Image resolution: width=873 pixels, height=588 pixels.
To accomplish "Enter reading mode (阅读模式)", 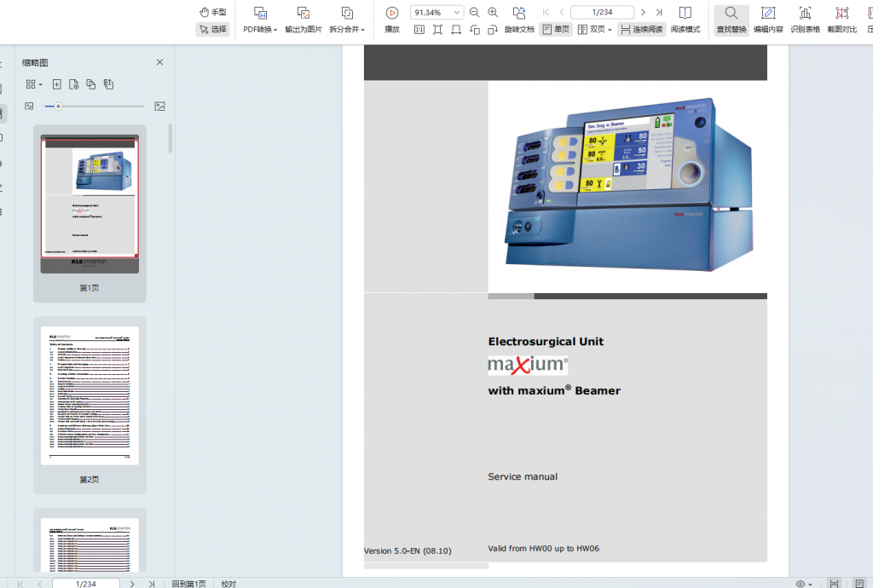I will click(685, 20).
